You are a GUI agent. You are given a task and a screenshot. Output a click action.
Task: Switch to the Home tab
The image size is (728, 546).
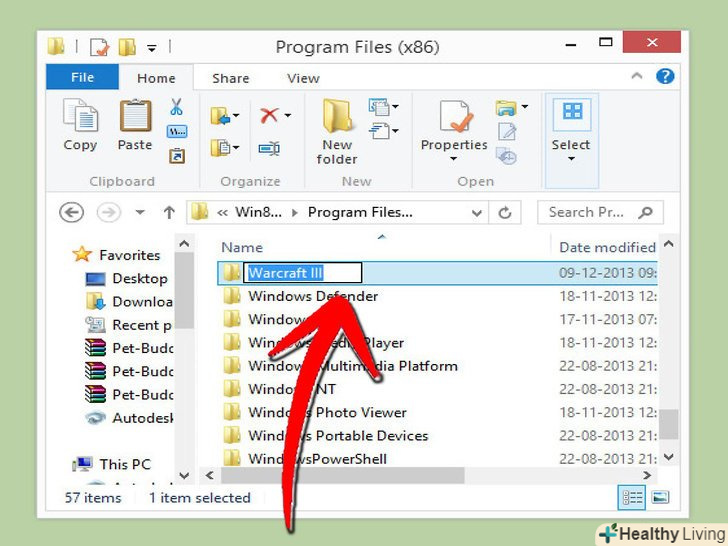156,78
